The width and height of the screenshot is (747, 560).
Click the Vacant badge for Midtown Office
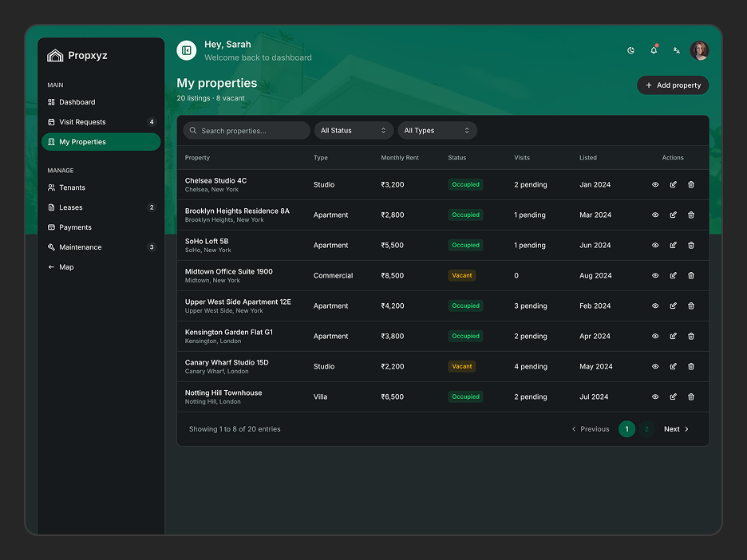tap(461, 276)
